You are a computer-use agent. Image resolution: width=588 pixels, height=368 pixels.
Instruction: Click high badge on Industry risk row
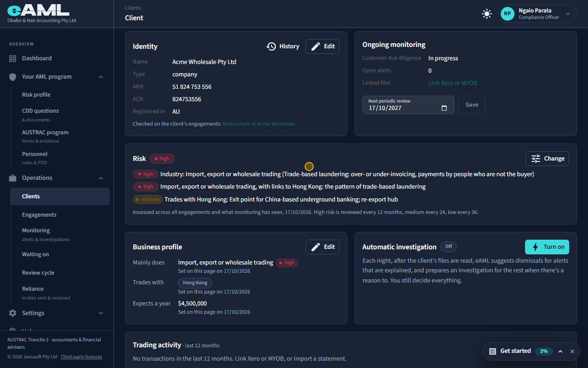coord(146,174)
